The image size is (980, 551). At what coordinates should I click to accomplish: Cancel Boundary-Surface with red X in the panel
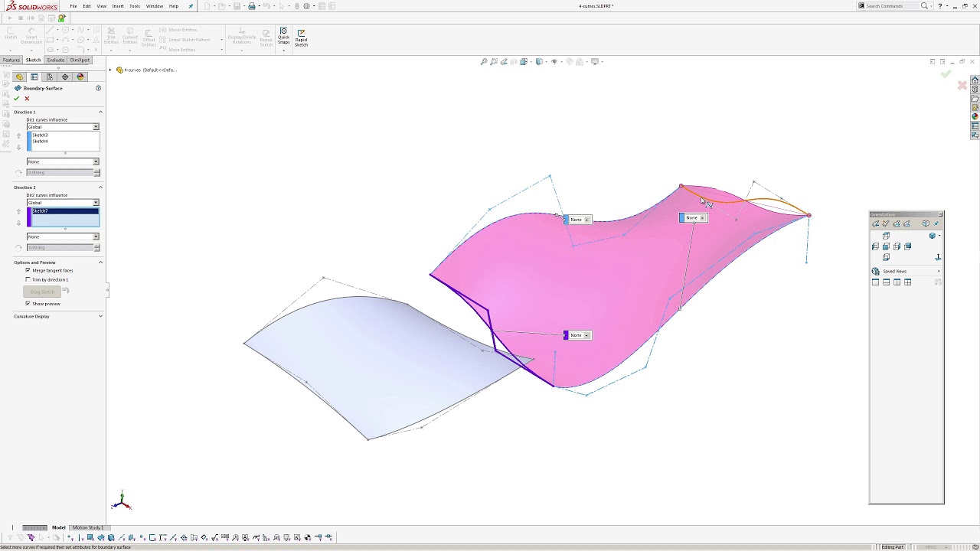27,98
